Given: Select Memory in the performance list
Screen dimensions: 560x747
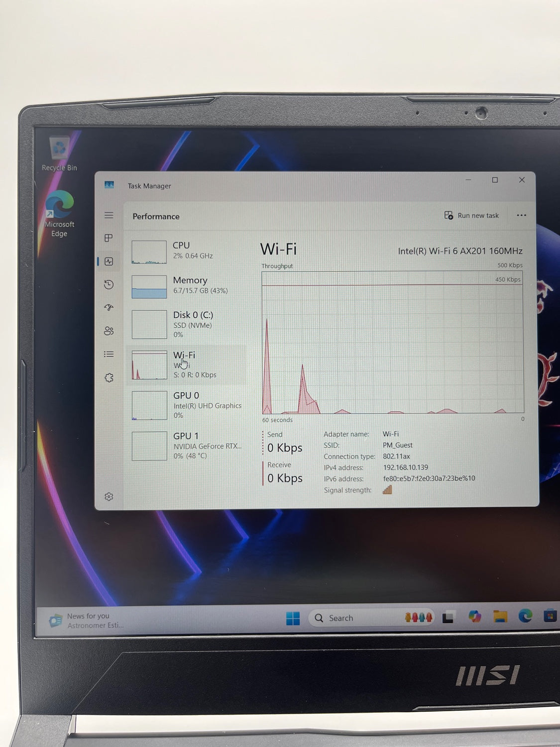Looking at the screenshot, I should point(187,285).
